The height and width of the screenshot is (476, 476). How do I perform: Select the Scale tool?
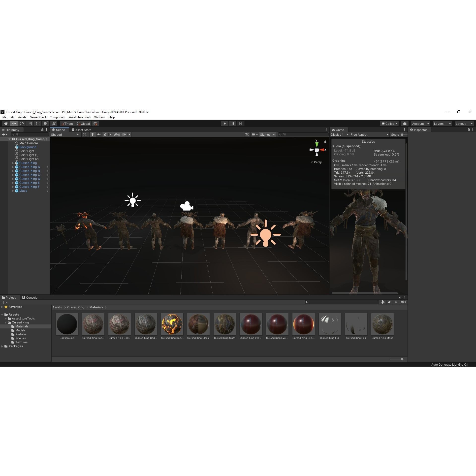(30, 123)
